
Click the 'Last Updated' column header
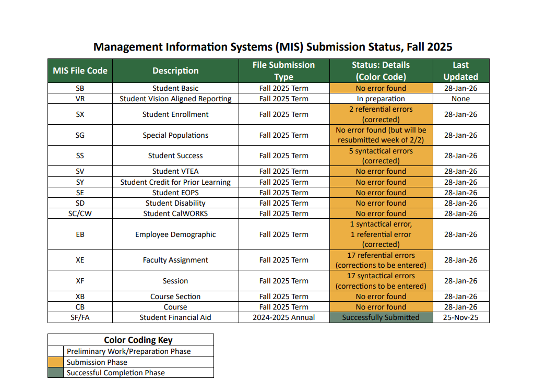(x=461, y=70)
